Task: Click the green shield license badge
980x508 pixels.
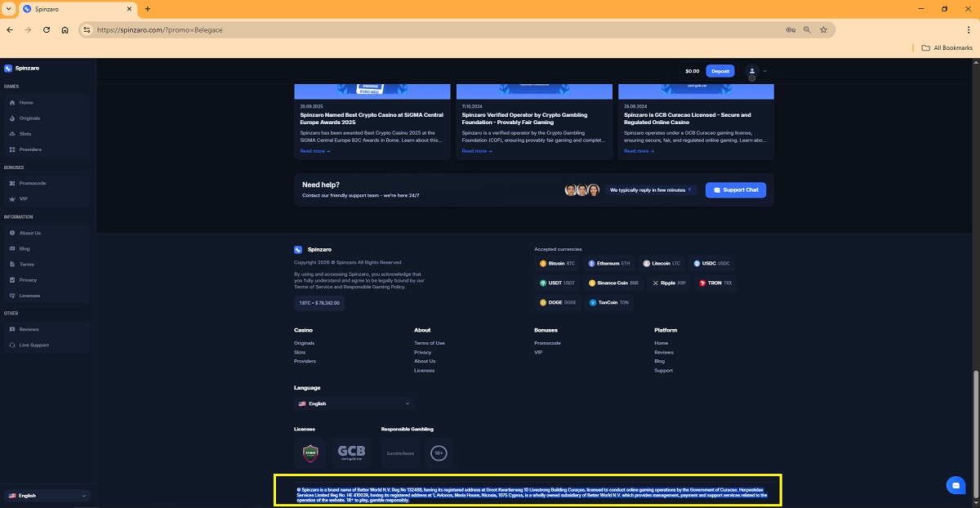Action: [310, 452]
